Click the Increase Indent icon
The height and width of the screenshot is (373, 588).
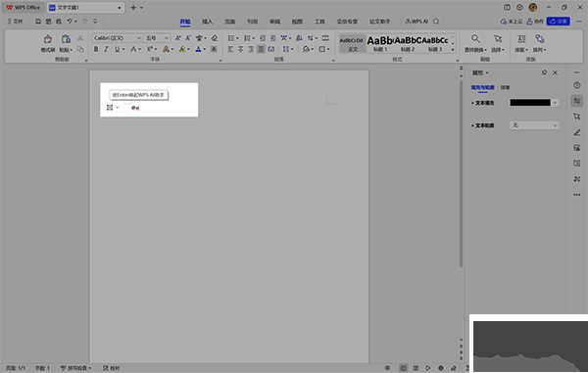point(272,38)
